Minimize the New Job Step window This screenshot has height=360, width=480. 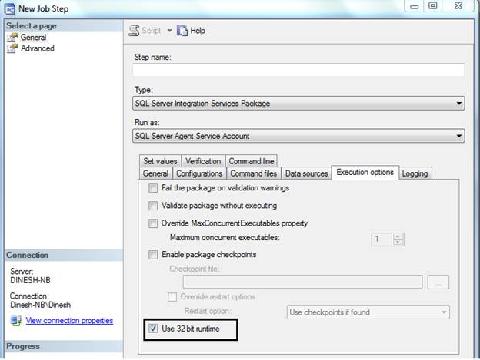coord(414,6)
